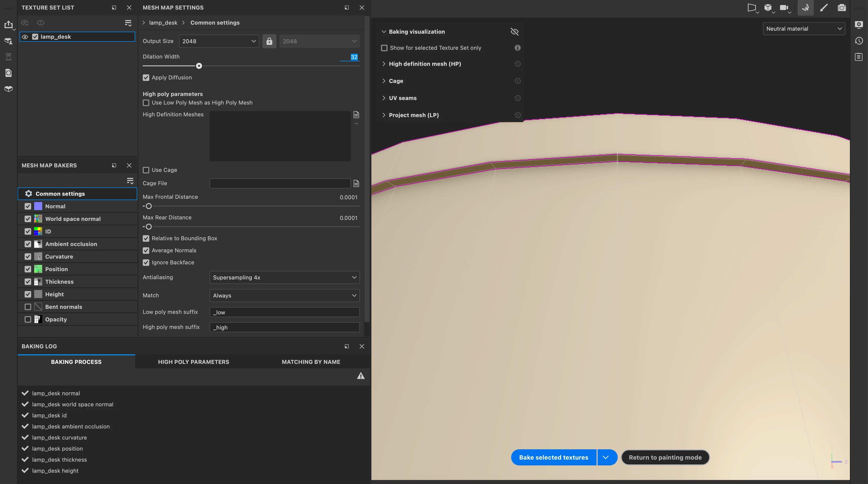Viewport: 868px width, 484px height.
Task: Open the history clock icon in right sidebar
Action: pos(858,41)
